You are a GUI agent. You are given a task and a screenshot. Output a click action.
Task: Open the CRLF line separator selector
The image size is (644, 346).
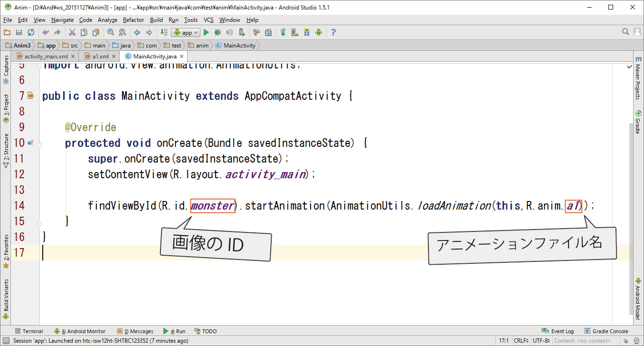point(521,341)
